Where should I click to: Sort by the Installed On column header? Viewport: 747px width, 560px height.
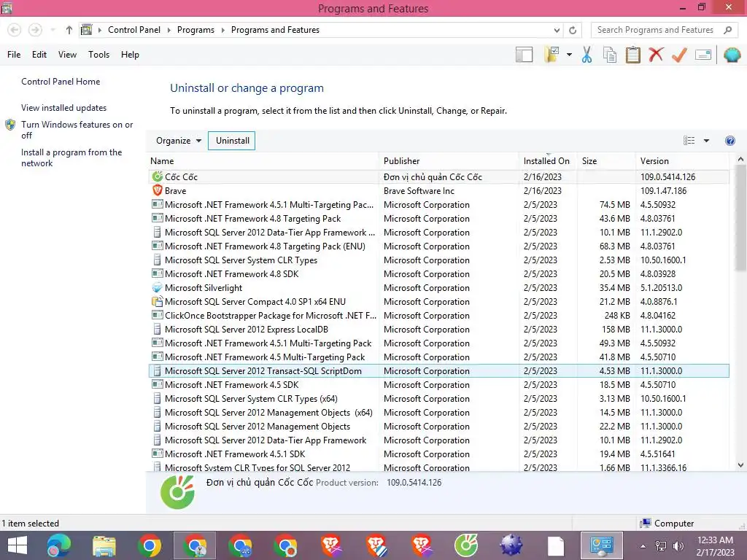547,161
